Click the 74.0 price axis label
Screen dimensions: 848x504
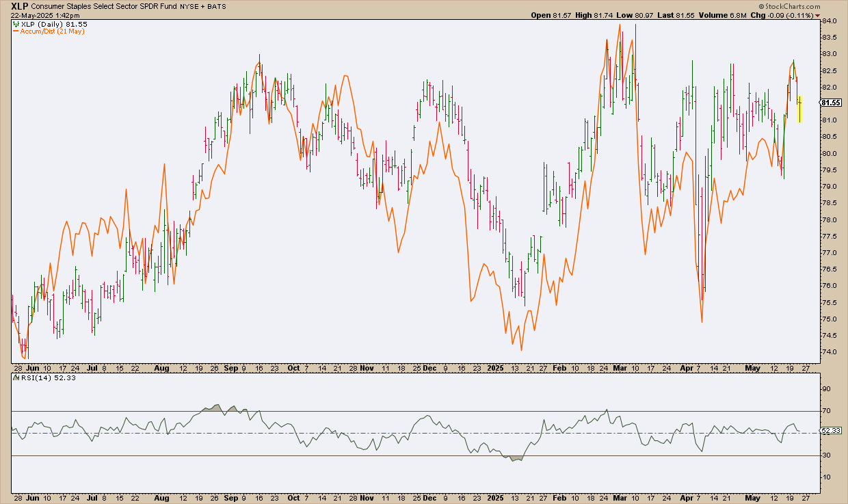(829, 352)
